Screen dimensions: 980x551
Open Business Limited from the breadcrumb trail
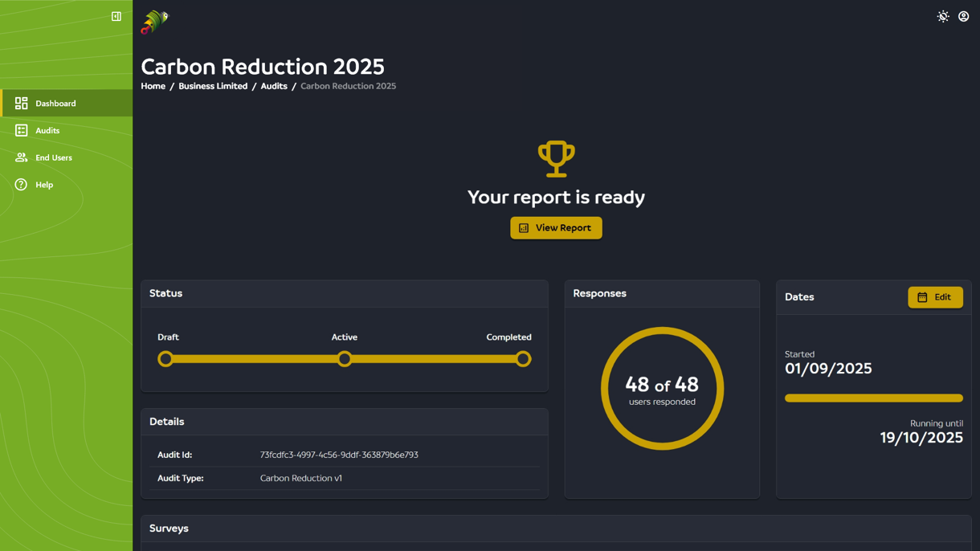pos(213,86)
